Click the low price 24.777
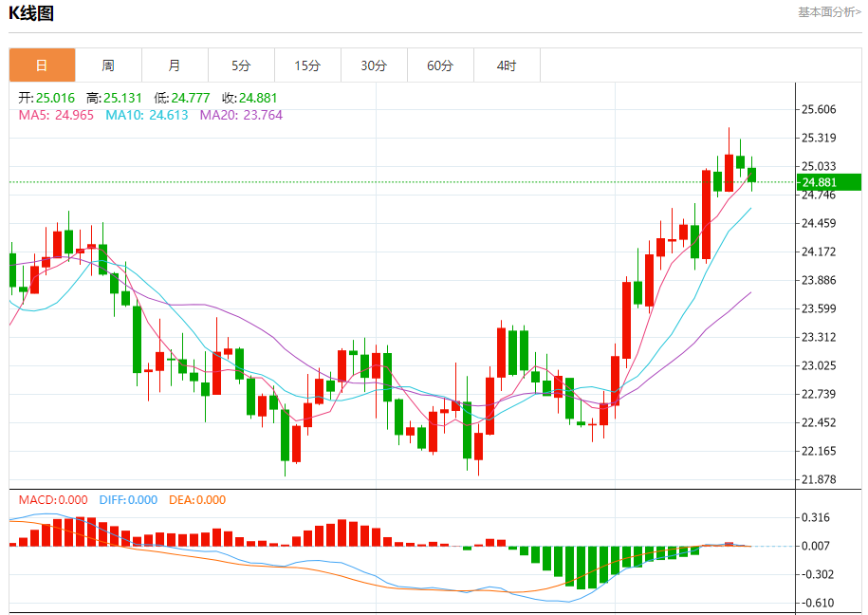This screenshot has height=615, width=868. point(191,98)
